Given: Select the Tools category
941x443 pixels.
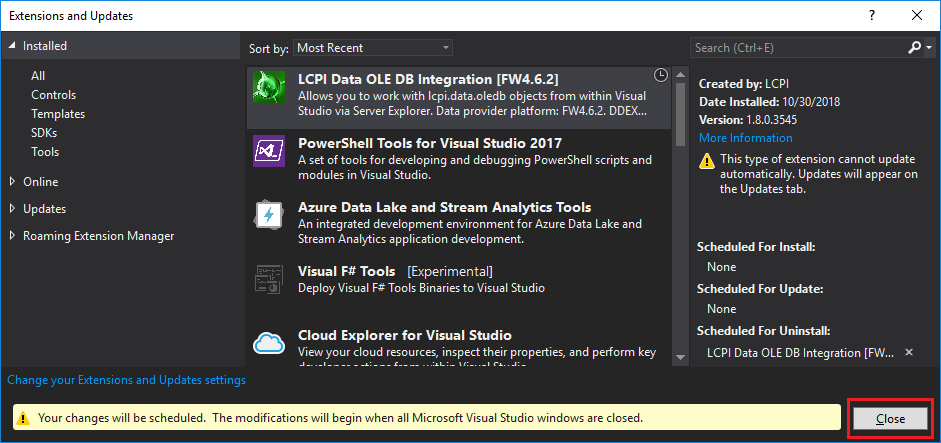Looking at the screenshot, I should click(x=45, y=152).
